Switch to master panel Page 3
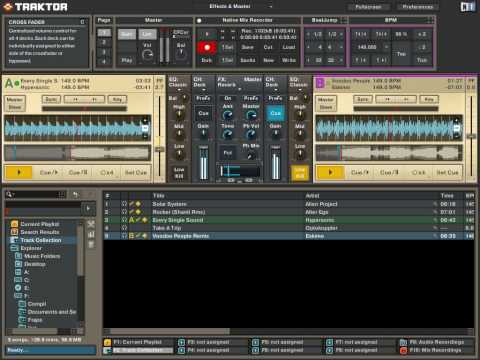The width and height of the screenshot is (480, 360). pos(104,52)
